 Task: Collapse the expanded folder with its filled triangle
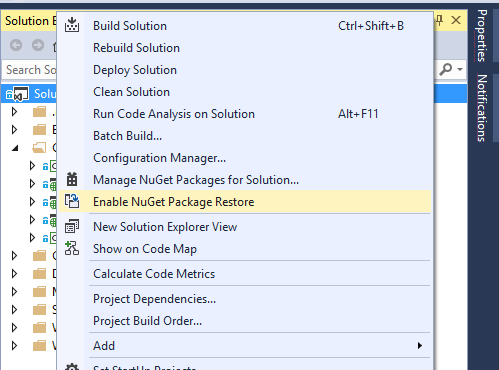click(x=15, y=148)
